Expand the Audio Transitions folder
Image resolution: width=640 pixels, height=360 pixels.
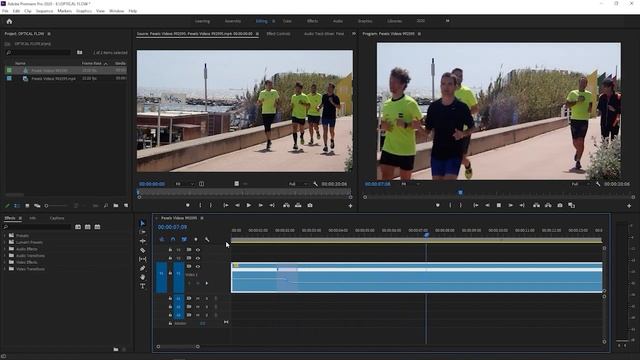pyautogui.click(x=5, y=256)
